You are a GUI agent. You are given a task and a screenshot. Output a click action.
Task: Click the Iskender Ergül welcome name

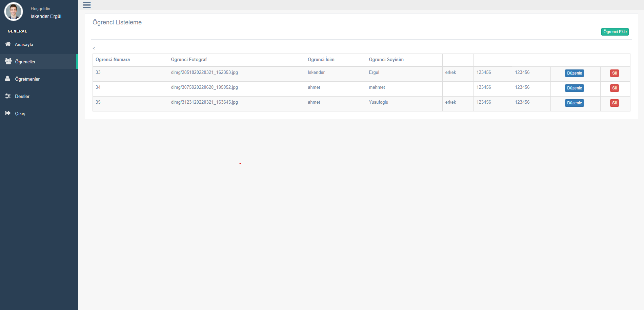pos(45,16)
